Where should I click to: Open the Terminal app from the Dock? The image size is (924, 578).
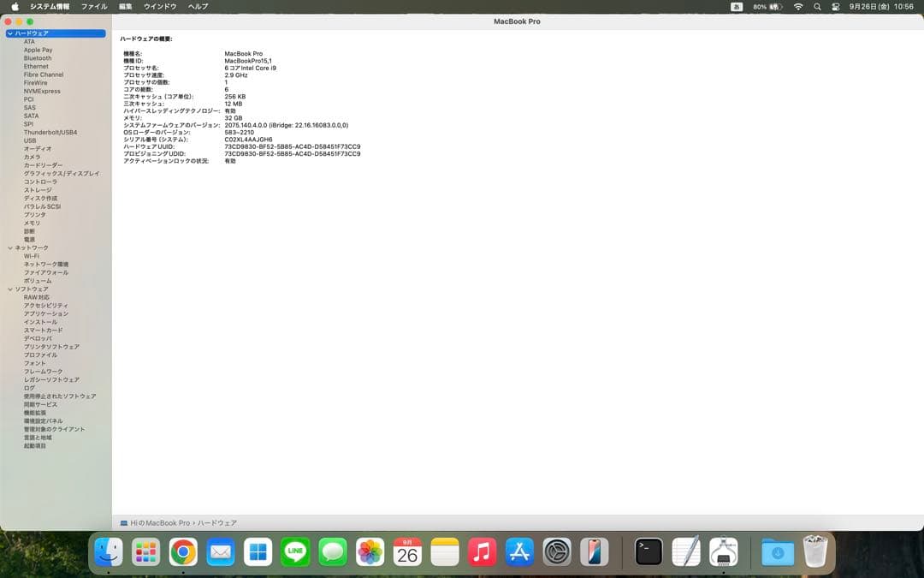[649, 552]
